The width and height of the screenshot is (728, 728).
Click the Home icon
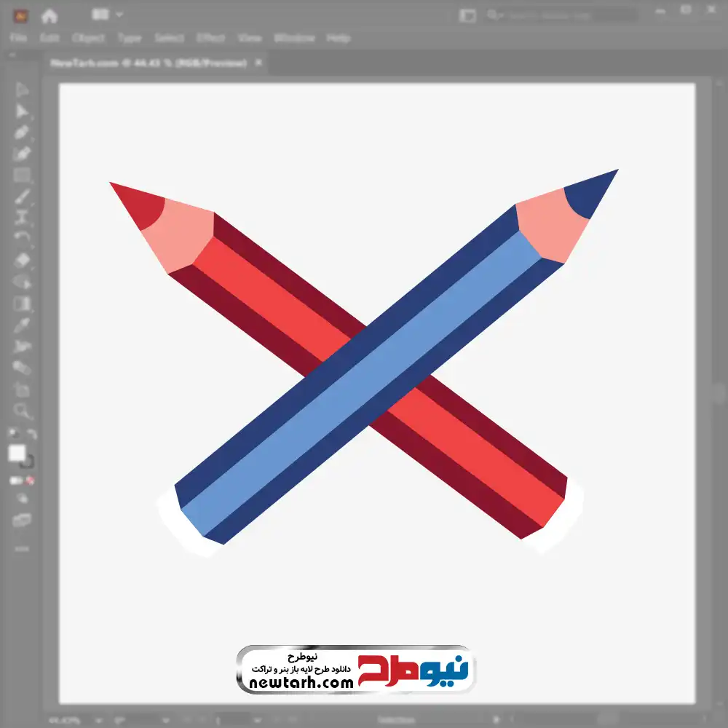[49, 15]
